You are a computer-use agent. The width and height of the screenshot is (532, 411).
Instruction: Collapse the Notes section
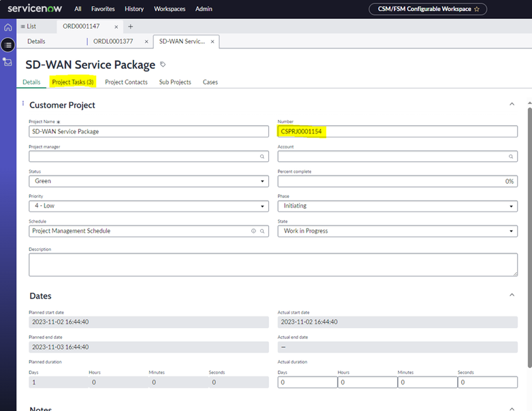(x=512, y=409)
